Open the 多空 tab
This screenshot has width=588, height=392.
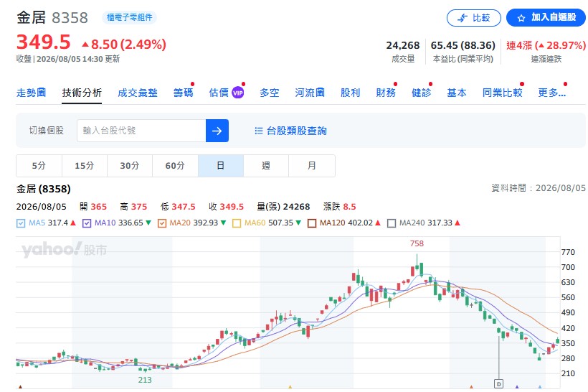(x=269, y=93)
